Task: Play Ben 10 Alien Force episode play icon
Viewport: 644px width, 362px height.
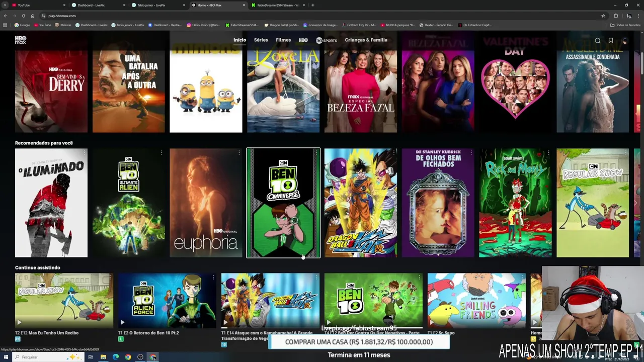Action: click(122, 322)
